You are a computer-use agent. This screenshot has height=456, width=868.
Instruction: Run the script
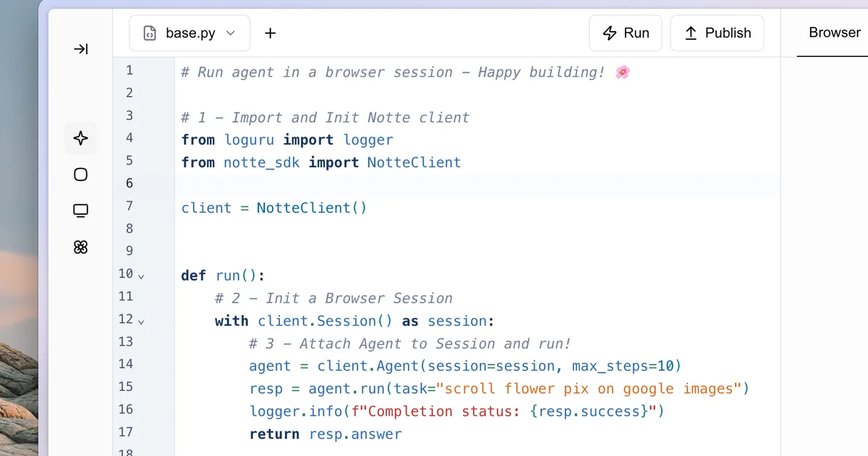[x=626, y=33]
